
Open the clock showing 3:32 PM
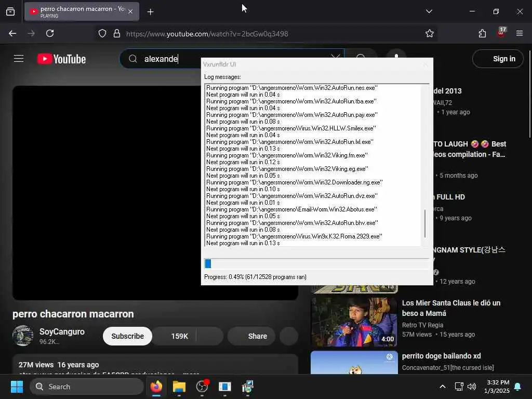[x=497, y=387]
